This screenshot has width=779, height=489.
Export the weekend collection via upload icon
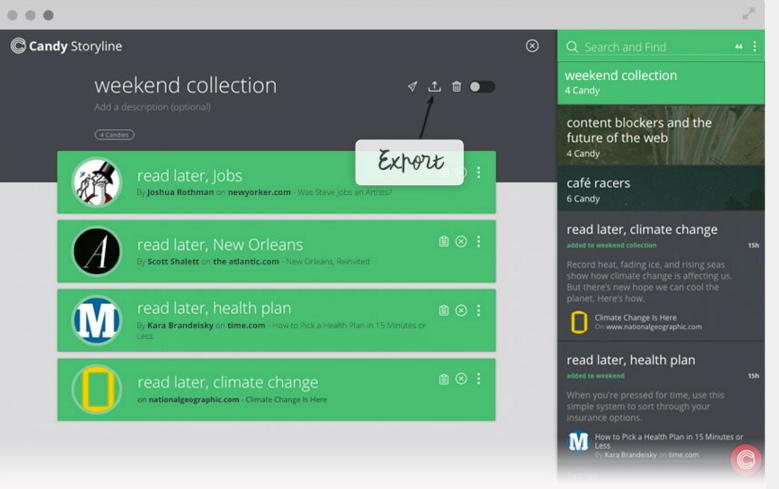[x=434, y=86]
